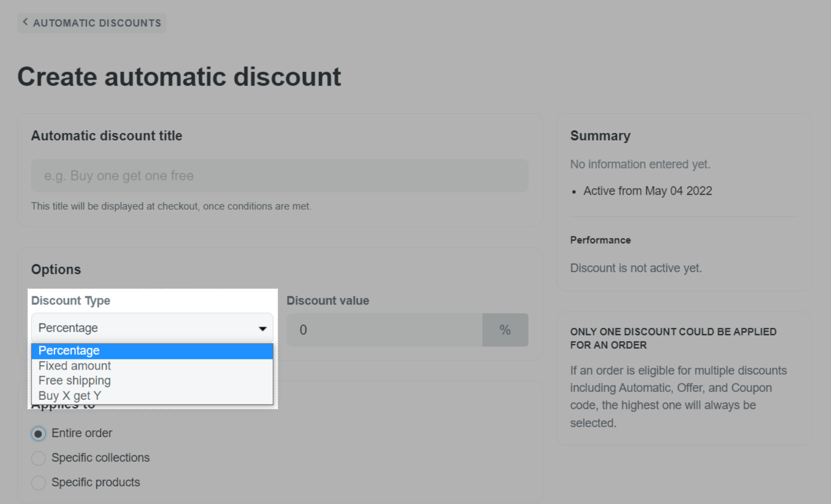The height and width of the screenshot is (504, 831).
Task: Click the percent sign suffix box
Action: pyautogui.click(x=505, y=330)
